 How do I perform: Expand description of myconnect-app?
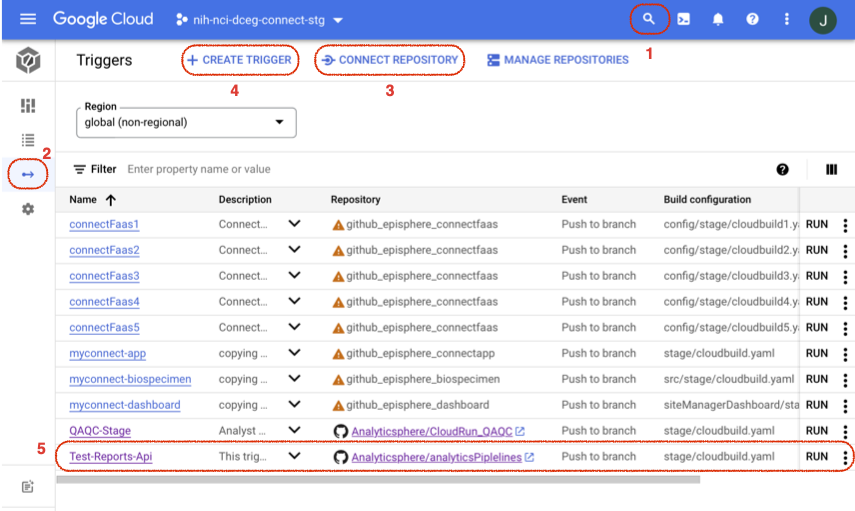pos(294,353)
